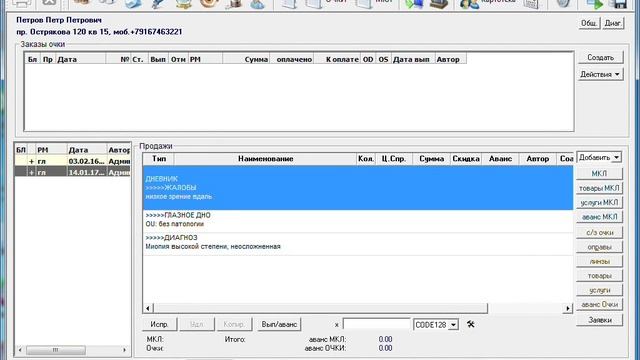
Task: Click the OD column header
Action: 368,59
